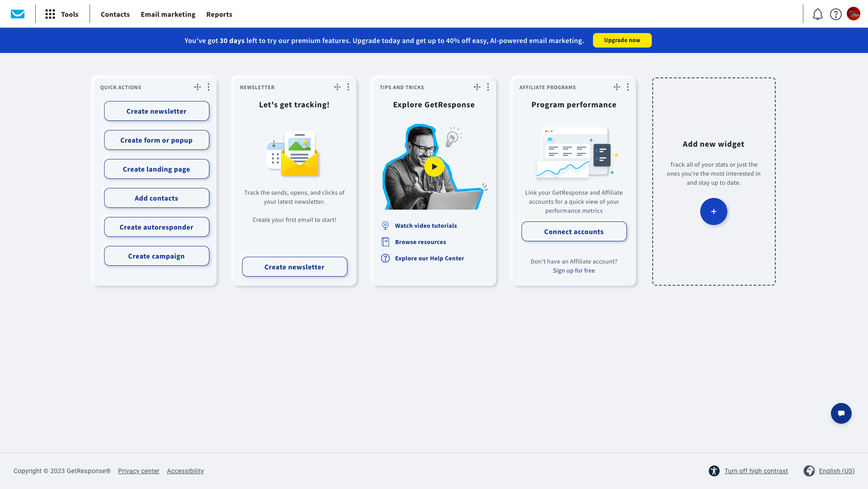Turn off high contrast mode
The width and height of the screenshot is (868, 489).
click(x=756, y=471)
